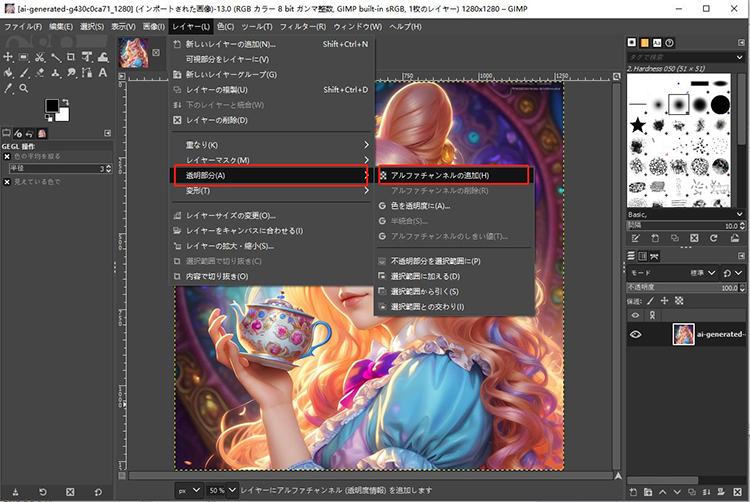Select the Eraser tool
This screenshot has width=750, height=502.
(x=40, y=73)
